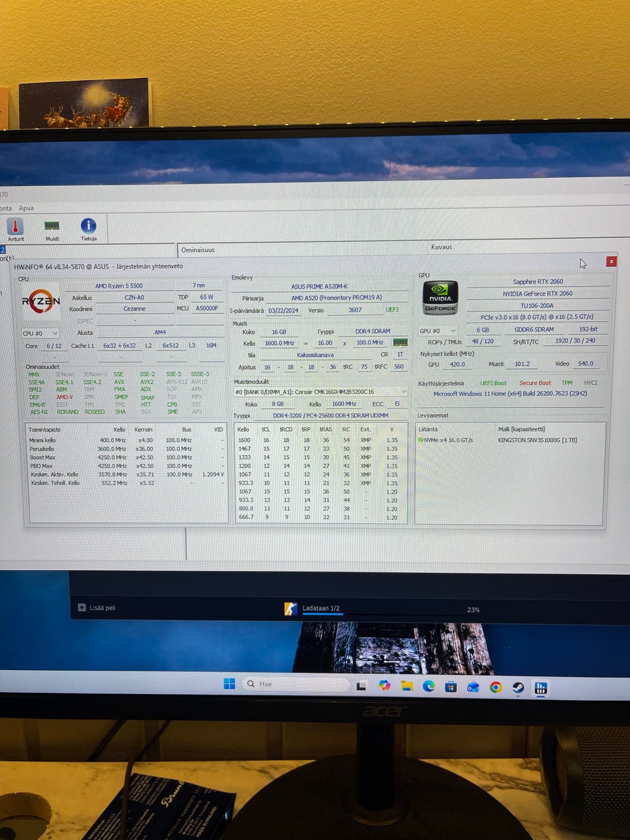The width and height of the screenshot is (630, 840).
Task: Click Lisää peli in Steam window
Action: 102,608
